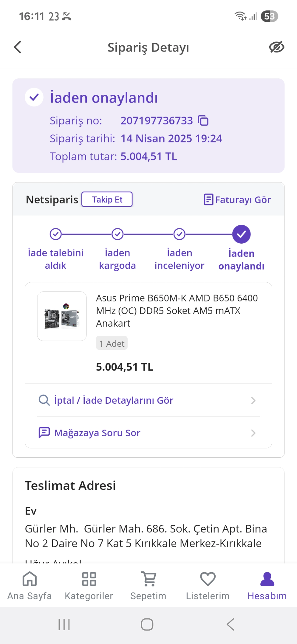Open Listelerim heart icon
This screenshot has height=644, width=297.
tap(208, 579)
